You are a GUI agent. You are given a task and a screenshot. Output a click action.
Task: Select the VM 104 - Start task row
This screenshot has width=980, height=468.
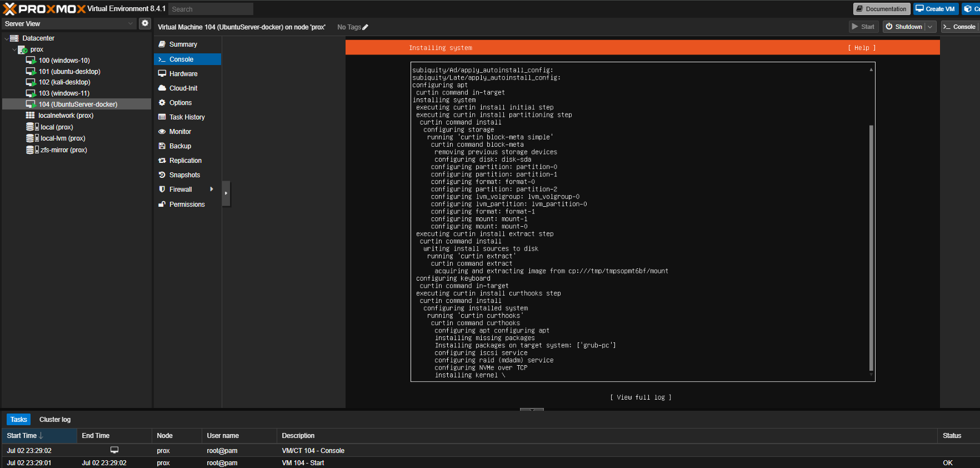click(x=490, y=462)
